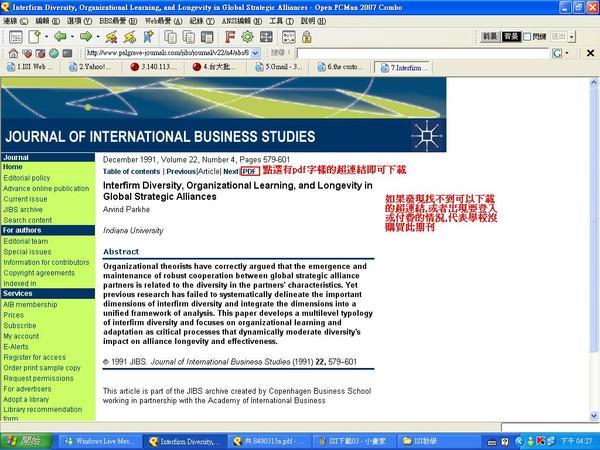The height and width of the screenshot is (450, 600).
Task: Open settings with the green gear icon
Action: coord(248,37)
